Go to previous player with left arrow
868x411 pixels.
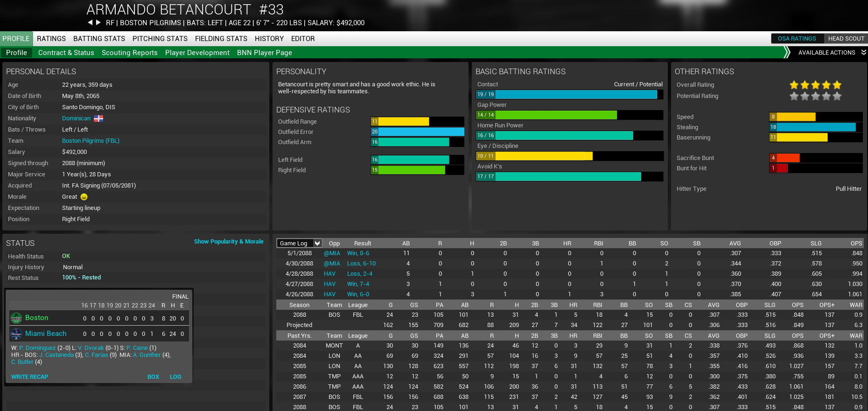point(90,22)
